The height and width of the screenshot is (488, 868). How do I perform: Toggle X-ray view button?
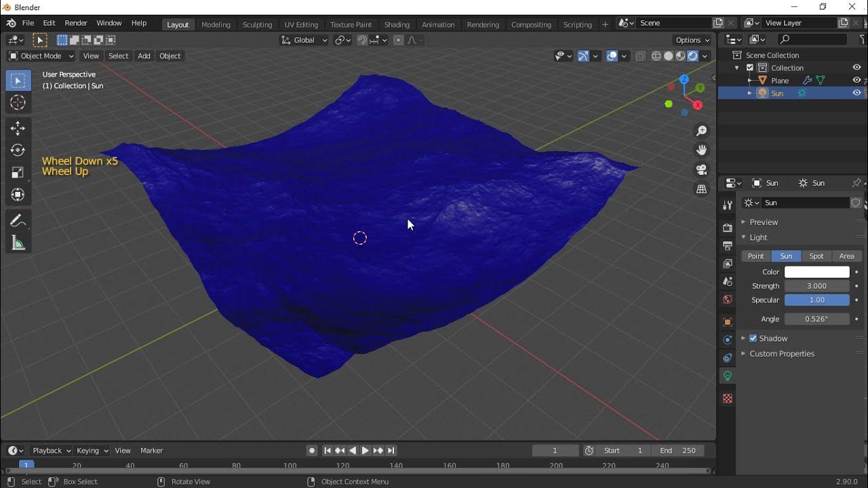640,56
